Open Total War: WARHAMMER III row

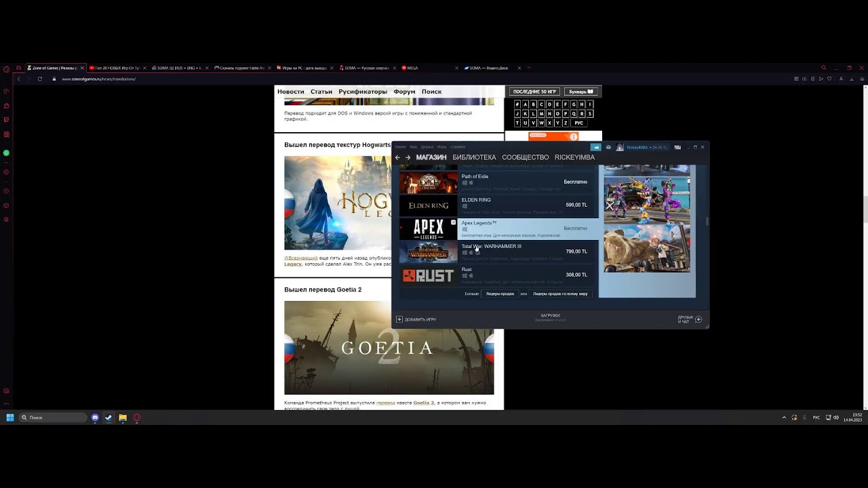(x=498, y=252)
